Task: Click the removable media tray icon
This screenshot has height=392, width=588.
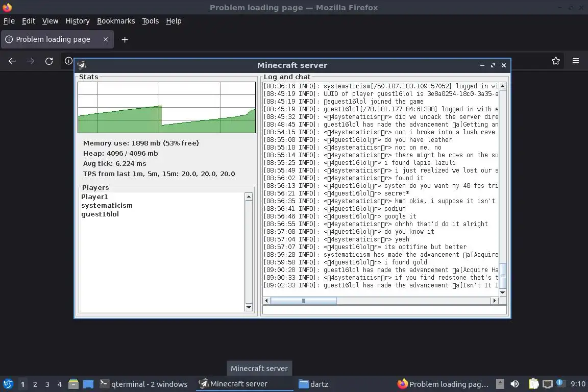Action: 500,384
